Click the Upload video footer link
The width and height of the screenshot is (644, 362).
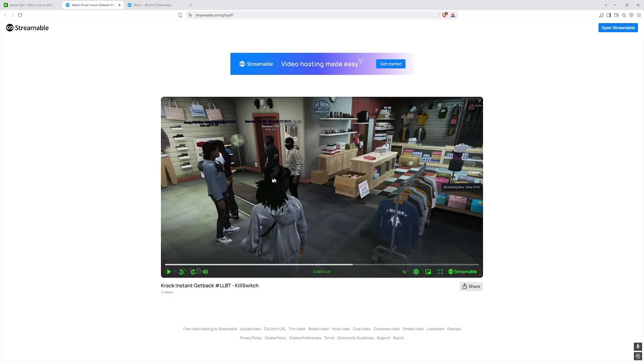(x=250, y=329)
